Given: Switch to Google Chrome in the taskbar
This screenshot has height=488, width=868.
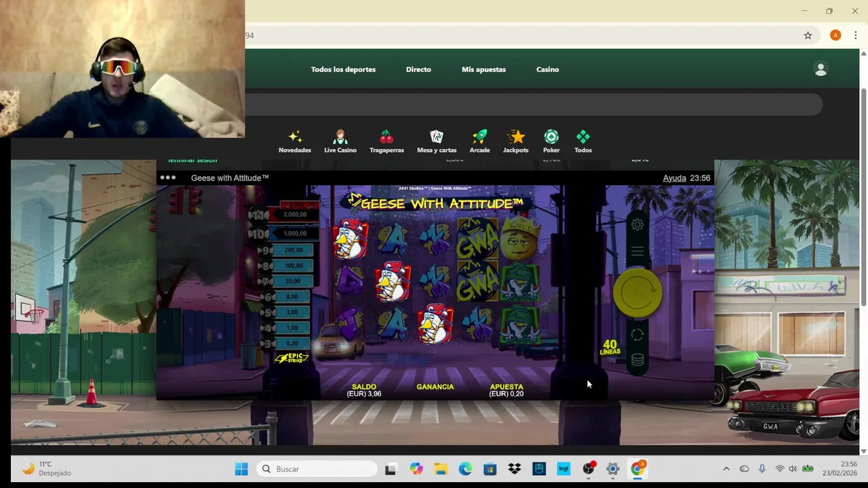Looking at the screenshot, I should click(637, 468).
